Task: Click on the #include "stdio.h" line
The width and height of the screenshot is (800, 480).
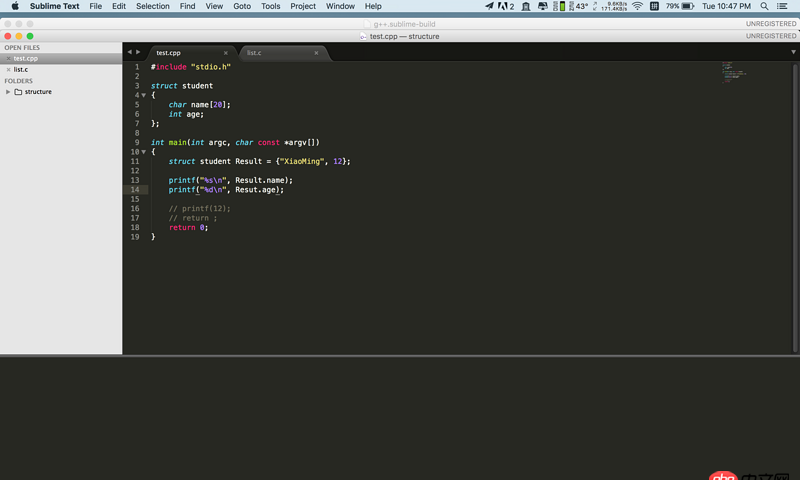Action: (x=191, y=67)
